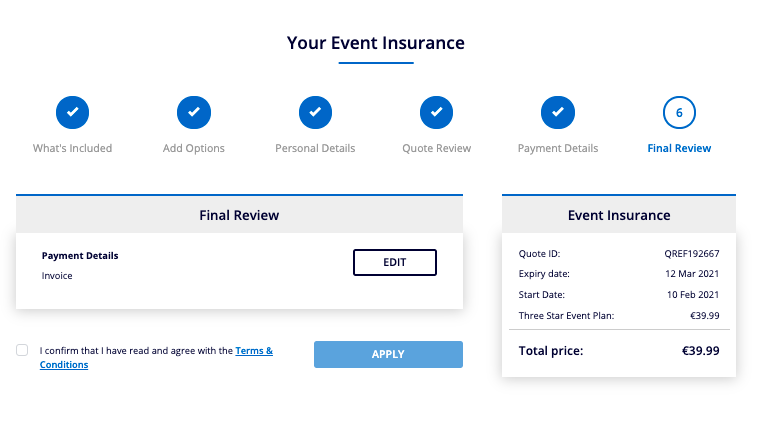Open the Terms & Conditions link
The height and width of the screenshot is (426, 772).
pos(254,351)
